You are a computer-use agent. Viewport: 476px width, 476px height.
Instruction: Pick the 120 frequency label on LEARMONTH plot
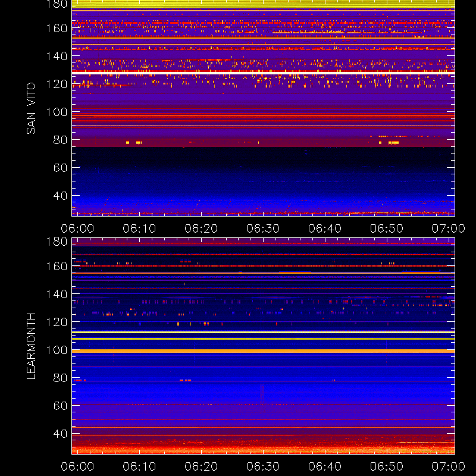coord(57,322)
